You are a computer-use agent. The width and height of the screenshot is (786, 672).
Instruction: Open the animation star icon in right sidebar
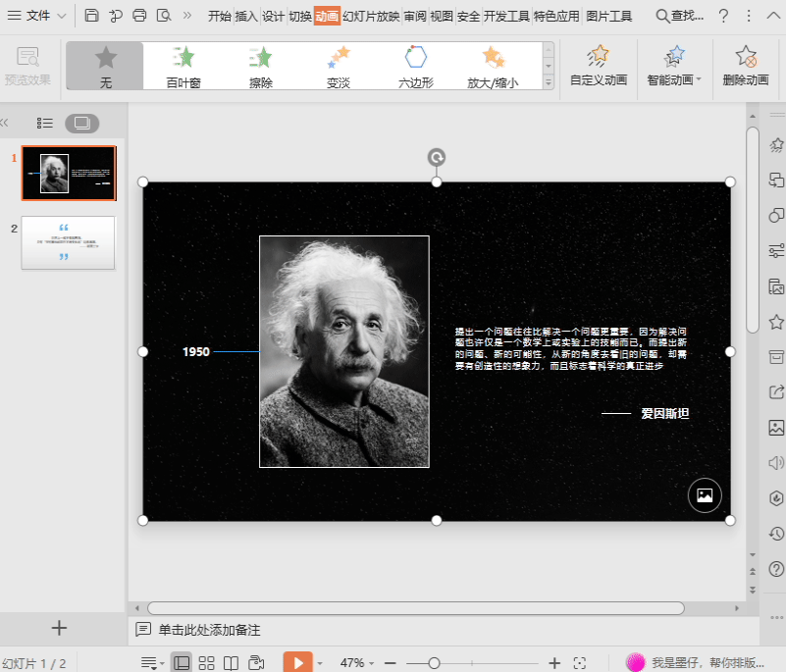coord(776,145)
